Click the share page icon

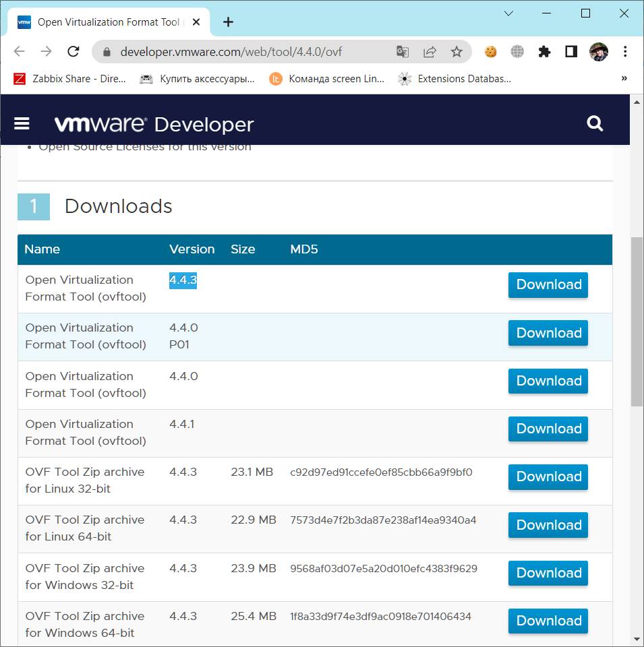(430, 52)
